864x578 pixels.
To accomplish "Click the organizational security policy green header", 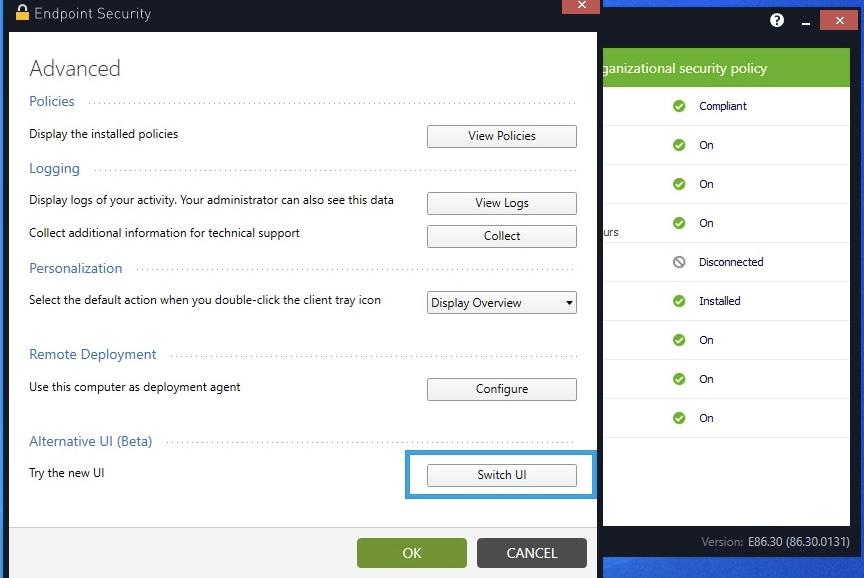I will (726, 68).
